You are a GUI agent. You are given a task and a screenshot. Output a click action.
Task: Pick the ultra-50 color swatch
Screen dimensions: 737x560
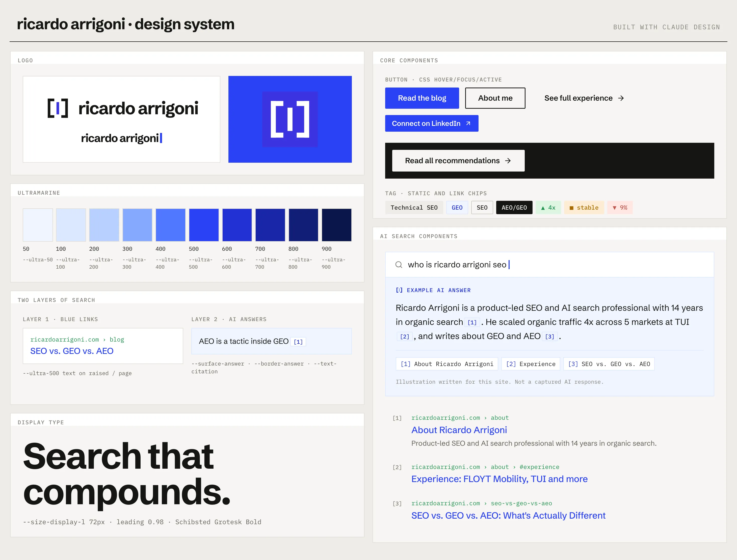tap(38, 225)
